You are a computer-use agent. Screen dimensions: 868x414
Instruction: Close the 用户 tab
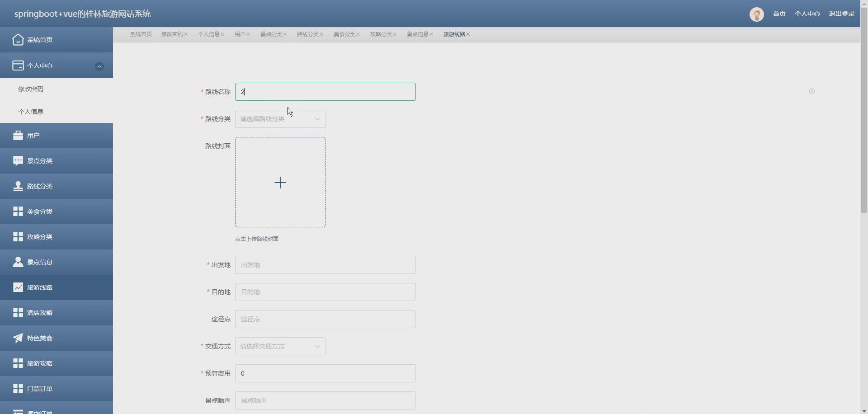pos(248,34)
